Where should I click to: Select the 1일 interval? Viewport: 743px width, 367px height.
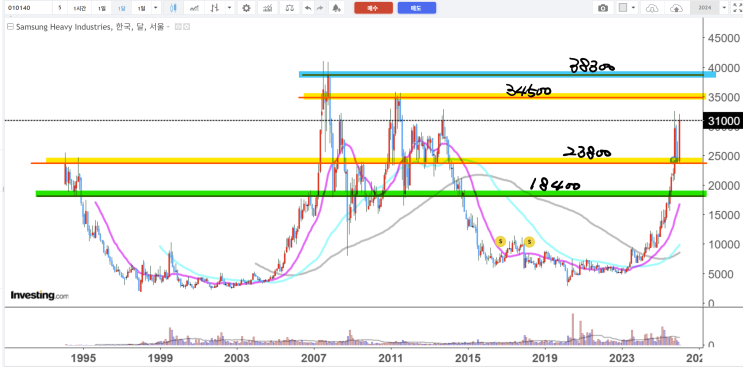tap(102, 8)
